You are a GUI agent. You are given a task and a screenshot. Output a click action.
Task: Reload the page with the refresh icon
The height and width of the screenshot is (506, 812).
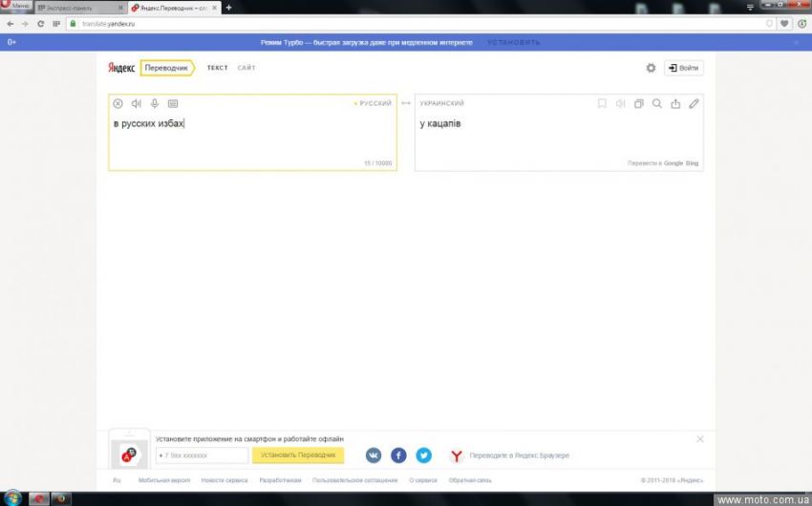[x=41, y=24]
